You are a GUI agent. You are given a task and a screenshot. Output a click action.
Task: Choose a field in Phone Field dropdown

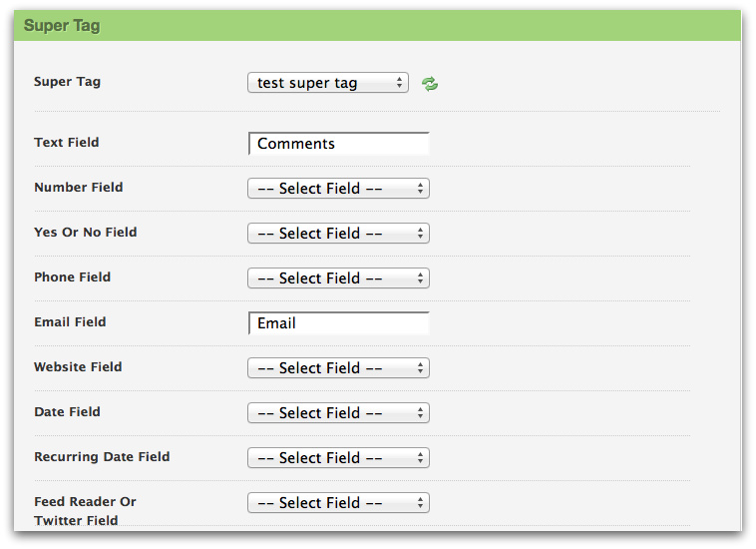338,278
